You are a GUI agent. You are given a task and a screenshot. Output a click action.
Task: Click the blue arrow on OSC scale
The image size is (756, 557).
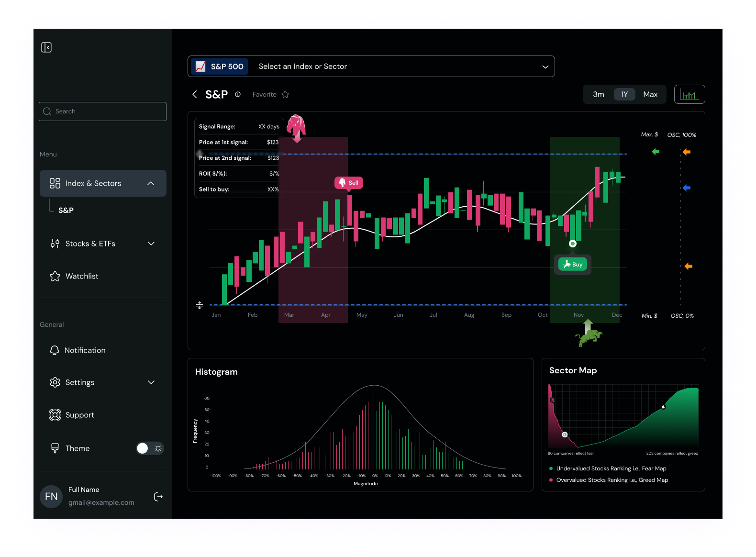click(x=687, y=188)
